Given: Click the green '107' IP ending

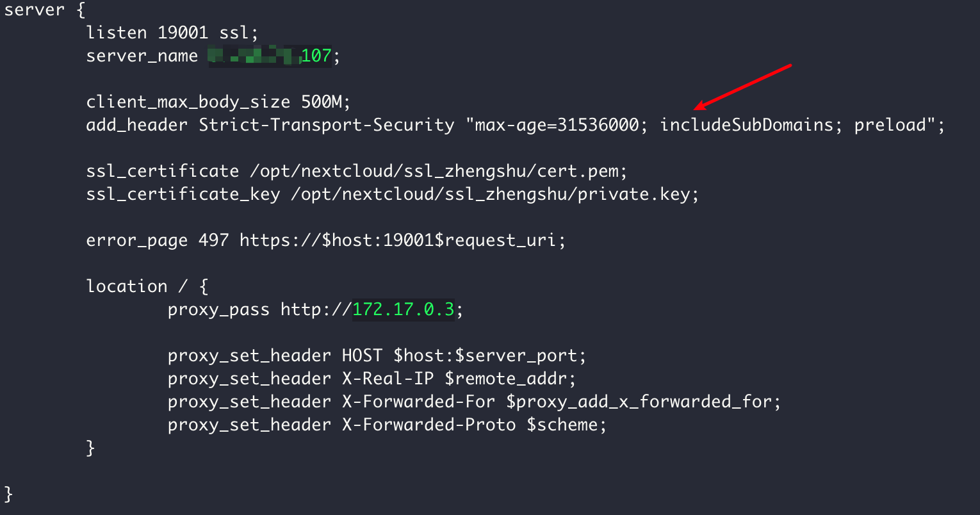Looking at the screenshot, I should tap(316, 56).
